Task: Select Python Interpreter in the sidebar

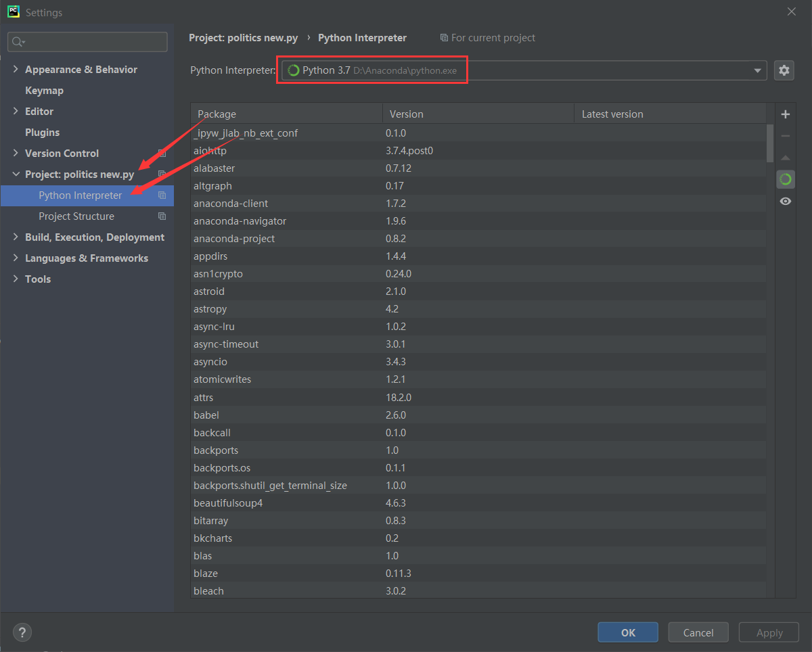Action: click(87, 195)
